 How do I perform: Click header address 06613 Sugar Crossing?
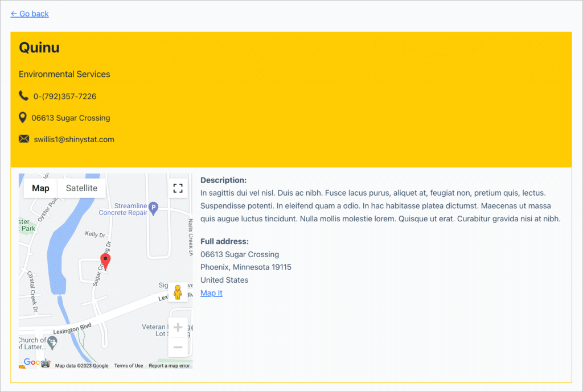(x=71, y=118)
